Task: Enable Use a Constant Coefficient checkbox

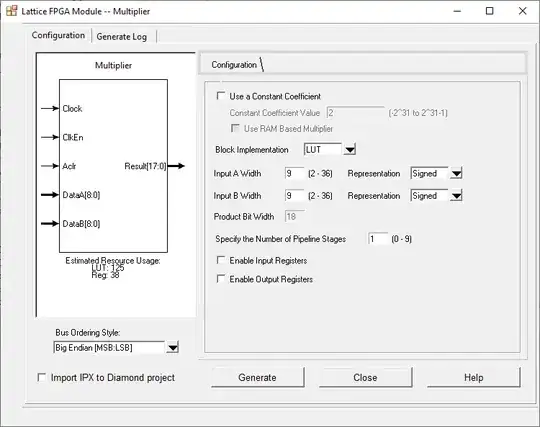Action: (221, 96)
